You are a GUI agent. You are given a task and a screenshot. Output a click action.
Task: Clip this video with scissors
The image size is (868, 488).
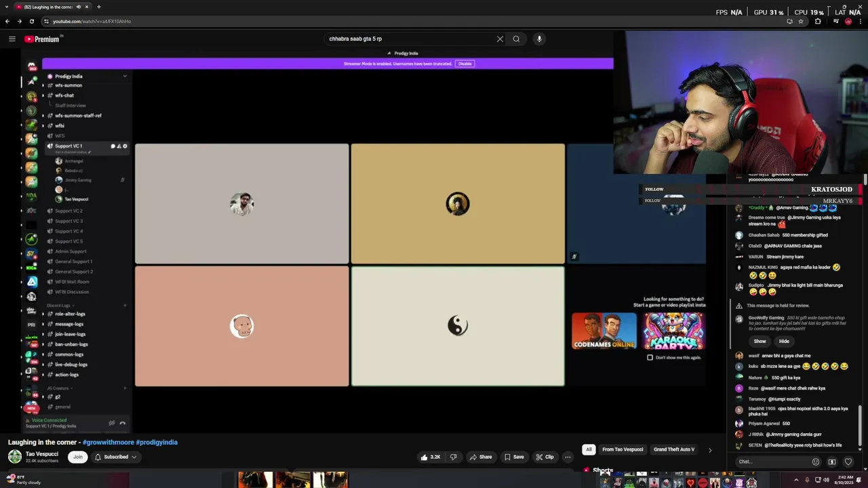click(545, 457)
